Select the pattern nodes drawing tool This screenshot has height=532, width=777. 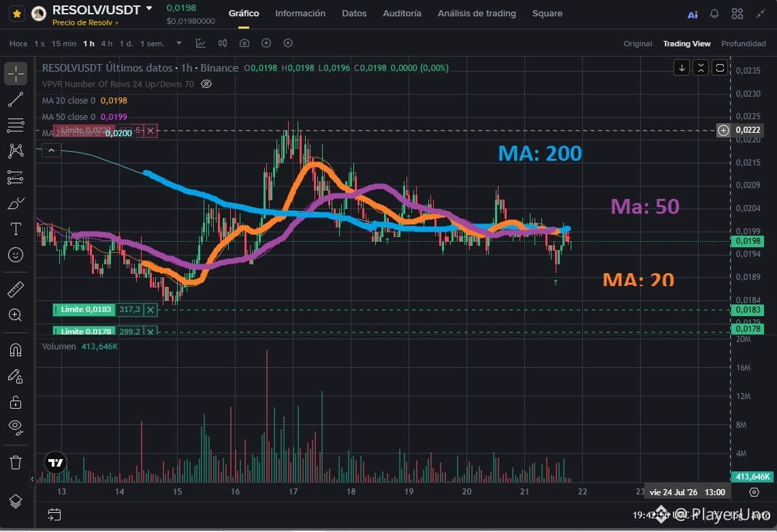(x=16, y=151)
